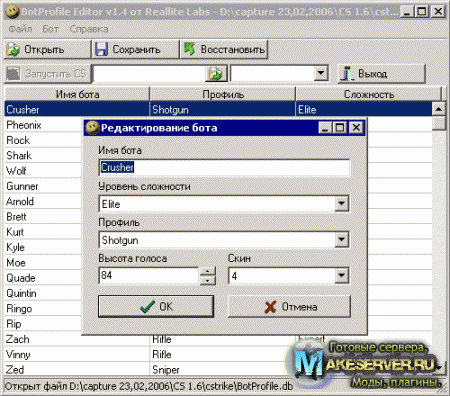The width and height of the screenshot is (450, 396).
Task: Click the Высота голоса field with 84
Action: [x=149, y=276]
